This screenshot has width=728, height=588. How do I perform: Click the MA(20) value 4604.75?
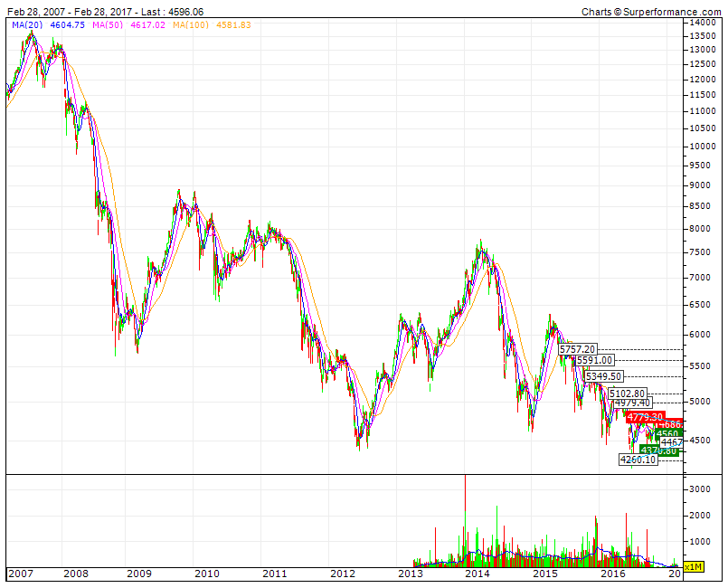coord(67,24)
